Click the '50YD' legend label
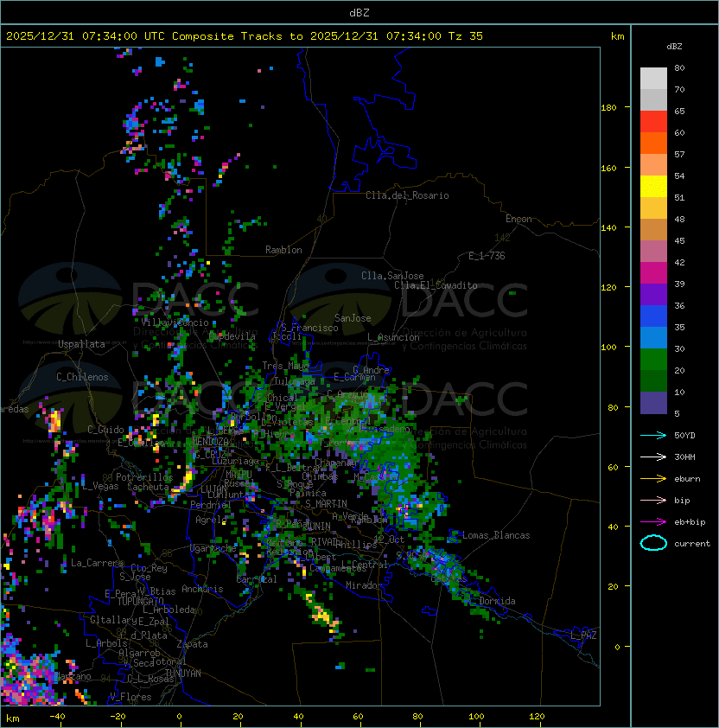Viewport: 719px width, 728px height. coord(684,436)
